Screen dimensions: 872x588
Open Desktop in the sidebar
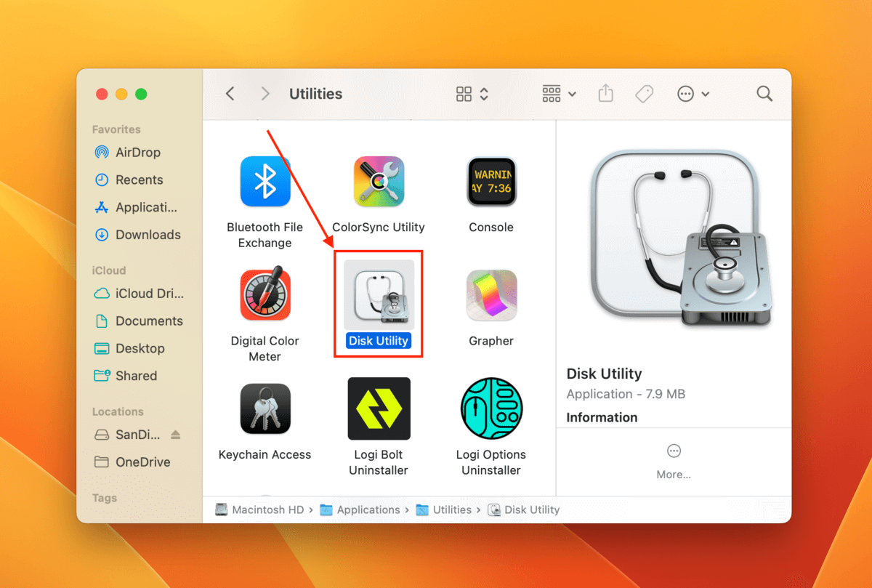click(130, 349)
